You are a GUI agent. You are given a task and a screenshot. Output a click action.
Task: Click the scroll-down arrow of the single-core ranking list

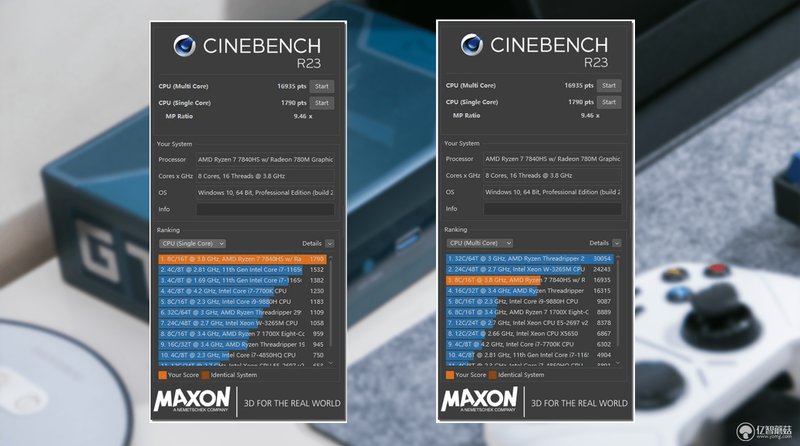click(331, 363)
